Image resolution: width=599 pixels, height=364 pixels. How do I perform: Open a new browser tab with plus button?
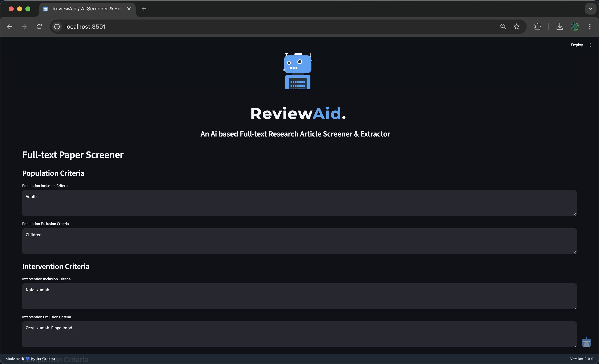coord(144,9)
